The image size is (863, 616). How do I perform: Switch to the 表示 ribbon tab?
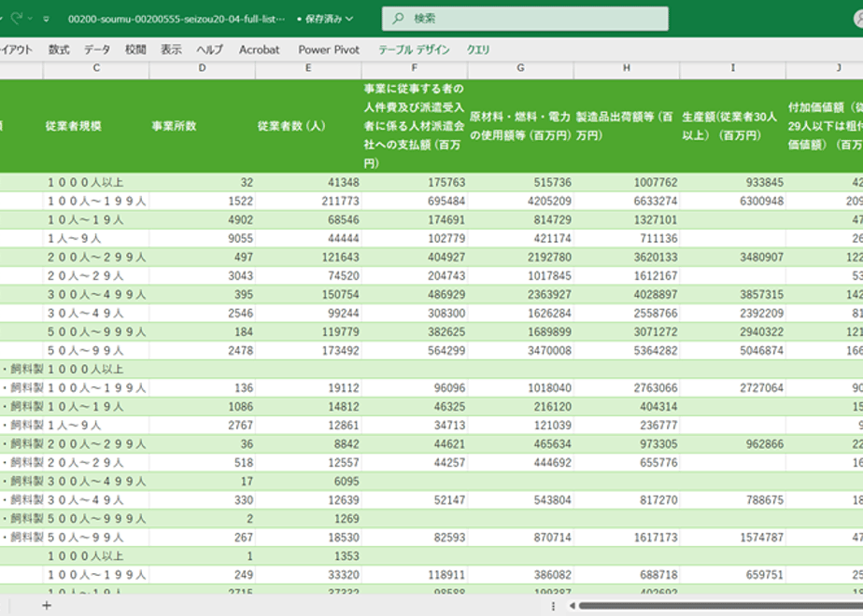[x=171, y=49]
